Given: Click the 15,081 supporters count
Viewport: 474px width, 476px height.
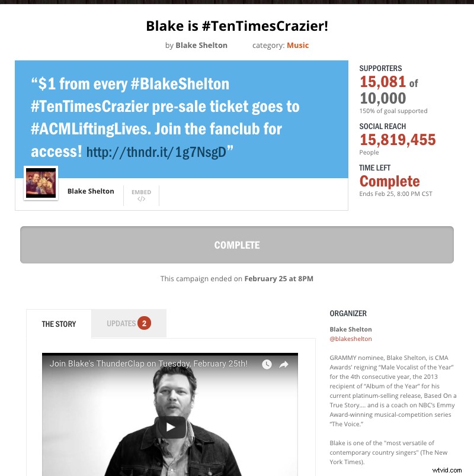Looking at the screenshot, I should pos(383,82).
